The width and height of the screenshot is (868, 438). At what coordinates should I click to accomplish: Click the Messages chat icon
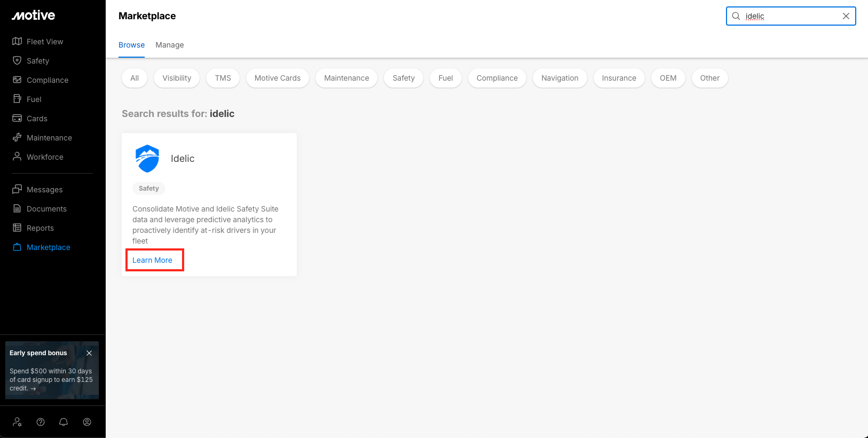pos(17,189)
